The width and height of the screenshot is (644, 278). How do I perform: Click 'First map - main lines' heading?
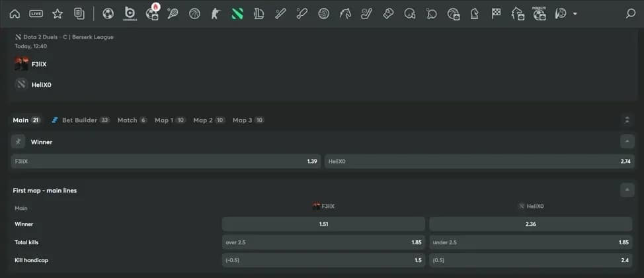(x=45, y=191)
